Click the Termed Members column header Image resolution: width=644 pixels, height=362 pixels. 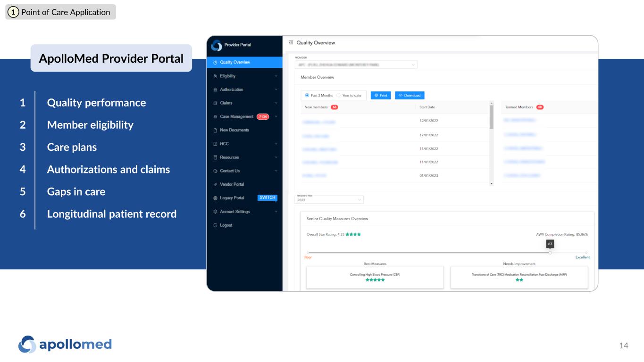519,107
